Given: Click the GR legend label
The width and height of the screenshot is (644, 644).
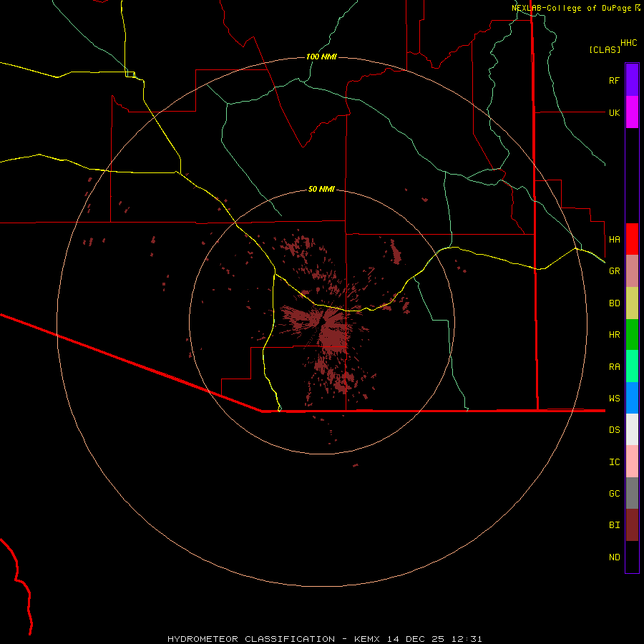Looking at the screenshot, I should [614, 271].
